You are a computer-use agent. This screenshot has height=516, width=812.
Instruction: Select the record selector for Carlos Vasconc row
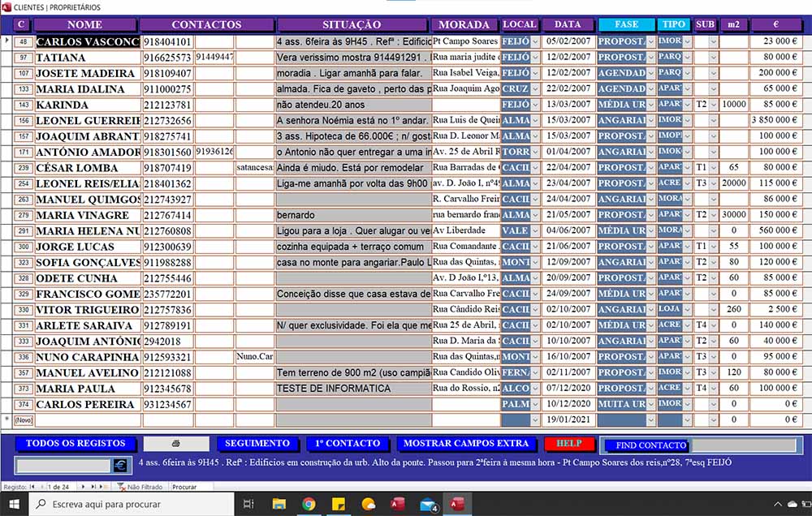(x=6, y=41)
